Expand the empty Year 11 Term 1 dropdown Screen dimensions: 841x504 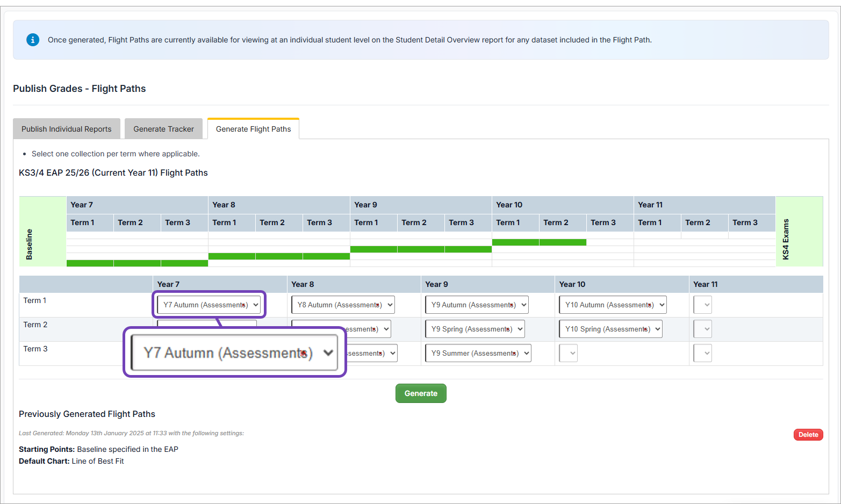(x=702, y=305)
